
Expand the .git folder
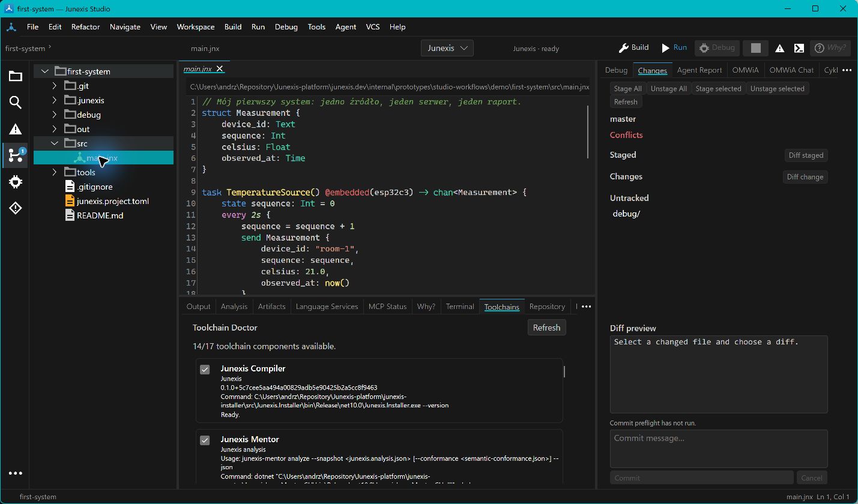point(55,86)
